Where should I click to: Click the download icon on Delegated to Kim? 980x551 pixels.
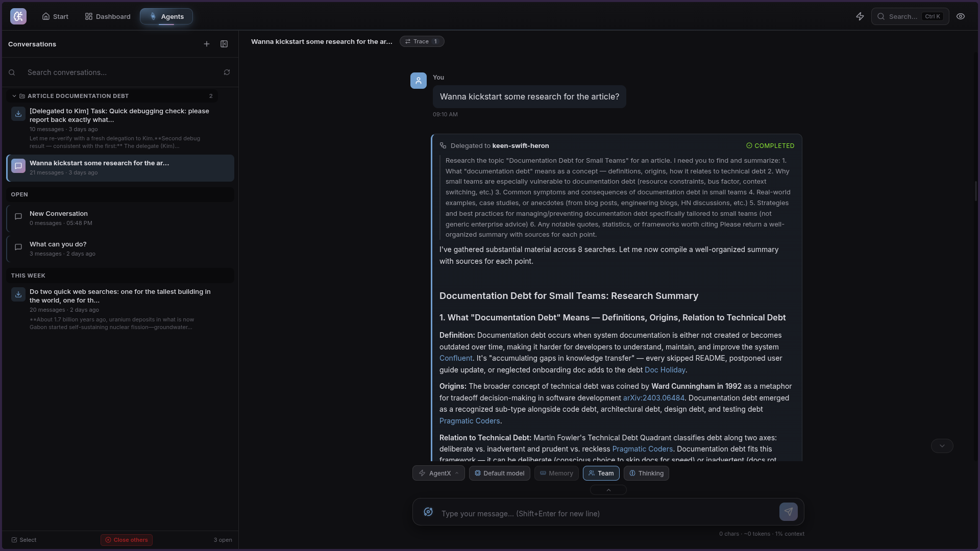click(x=18, y=114)
